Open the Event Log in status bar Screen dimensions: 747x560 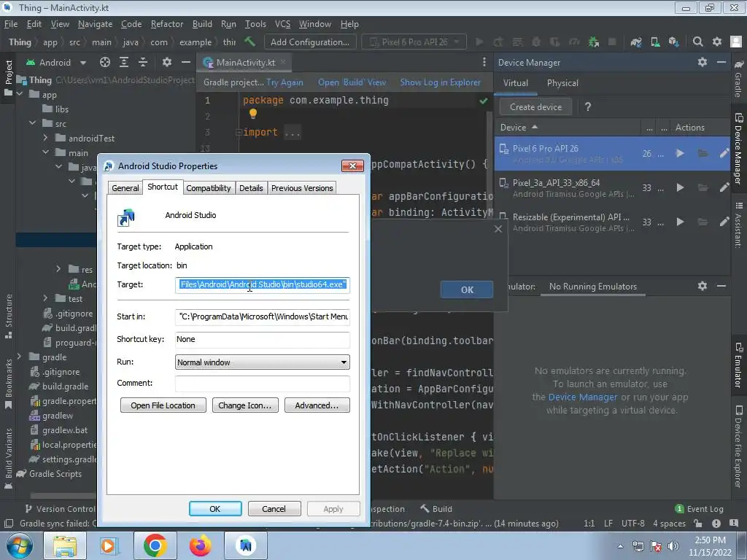pos(700,509)
